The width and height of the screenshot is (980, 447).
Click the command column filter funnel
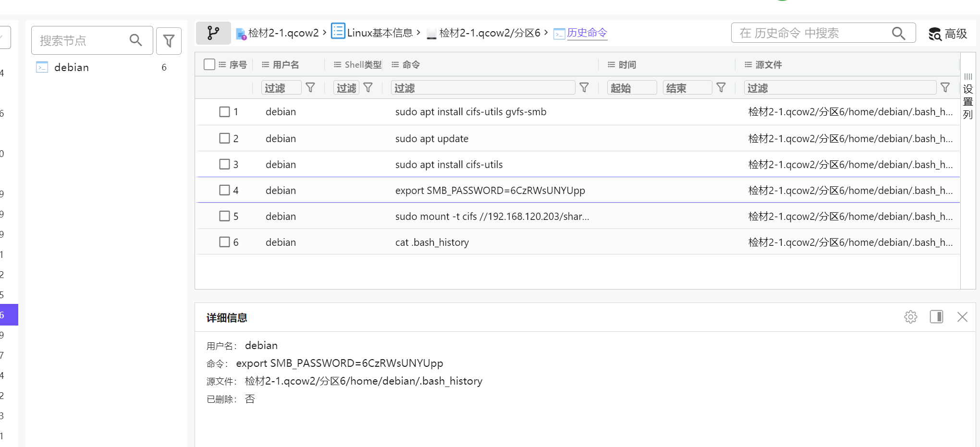pos(584,88)
